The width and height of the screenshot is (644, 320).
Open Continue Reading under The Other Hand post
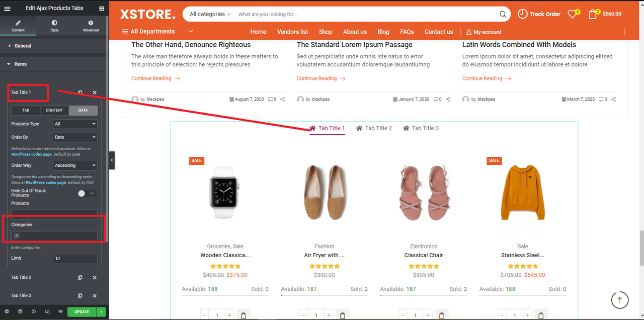pyautogui.click(x=155, y=78)
